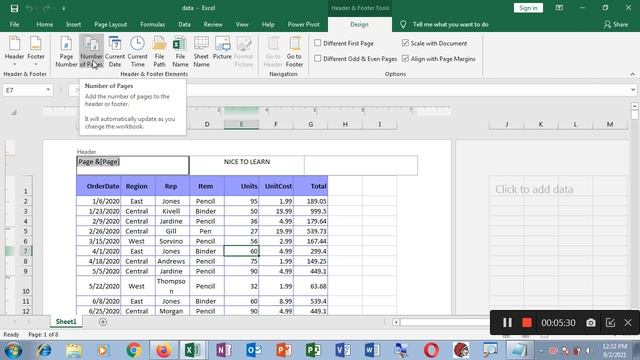Open Outlook from taskbar
The height and width of the screenshot is (360, 640).
point(253,350)
